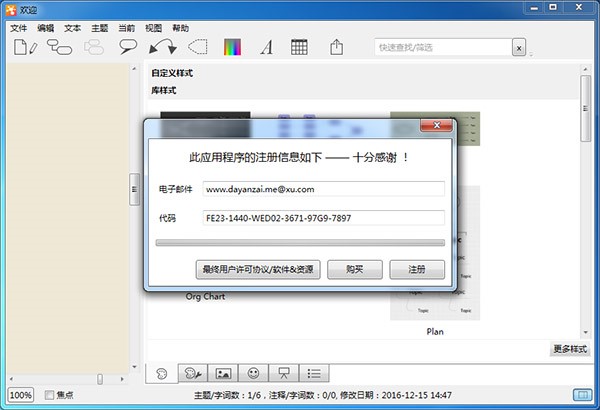Click the 电子邮件 email input field

(x=324, y=189)
